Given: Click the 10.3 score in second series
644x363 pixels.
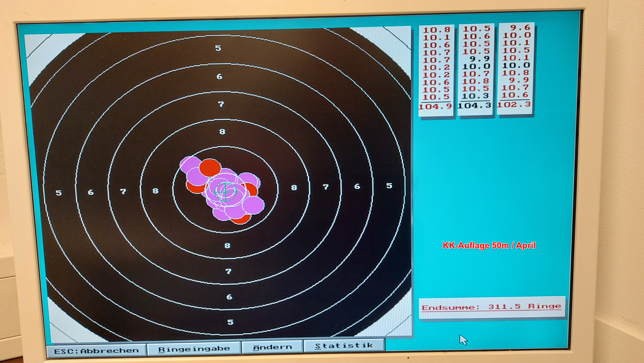Looking at the screenshot, I should pos(475,96).
